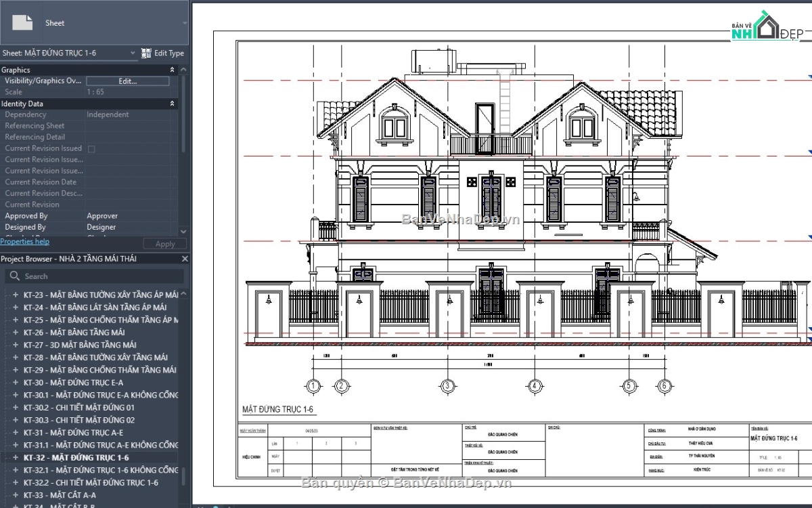Expand the KT-25 sheet node
Image resolution: width=812 pixels, height=508 pixels.
tap(15, 320)
